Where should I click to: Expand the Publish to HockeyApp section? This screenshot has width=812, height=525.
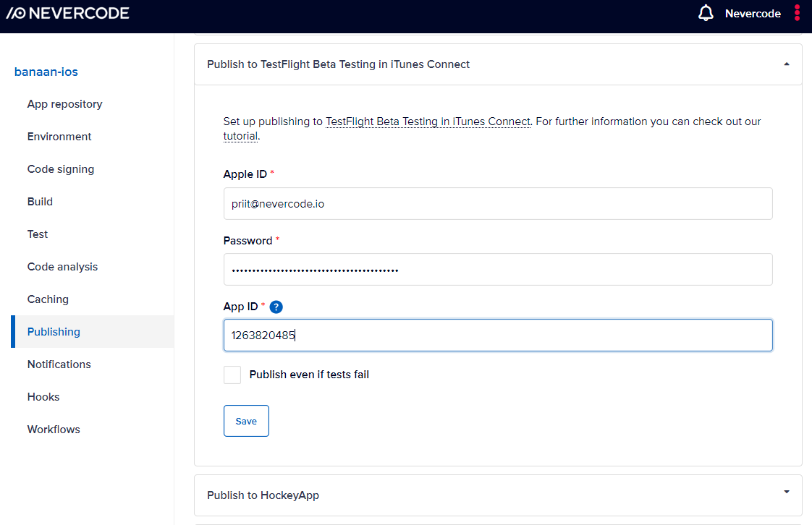click(x=786, y=492)
